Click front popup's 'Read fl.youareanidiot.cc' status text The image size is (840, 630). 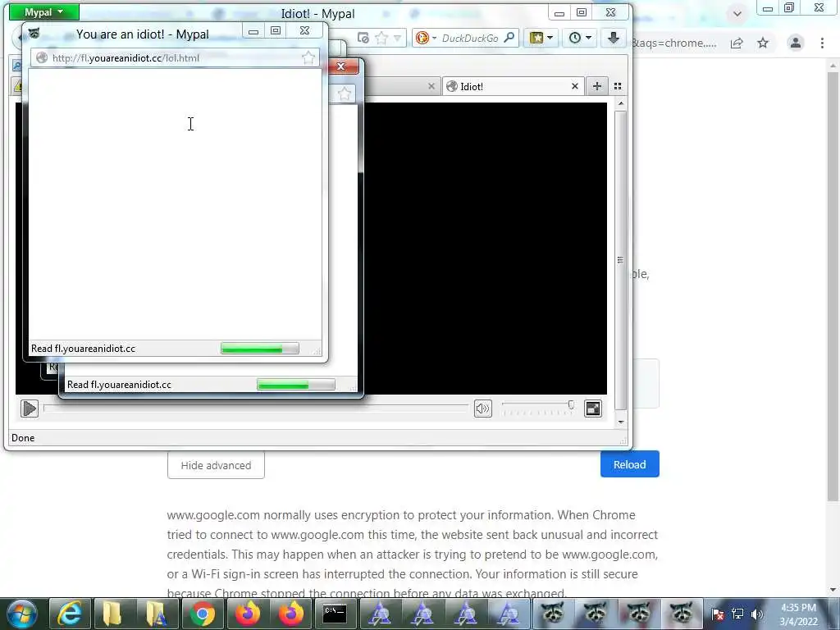[x=83, y=349]
